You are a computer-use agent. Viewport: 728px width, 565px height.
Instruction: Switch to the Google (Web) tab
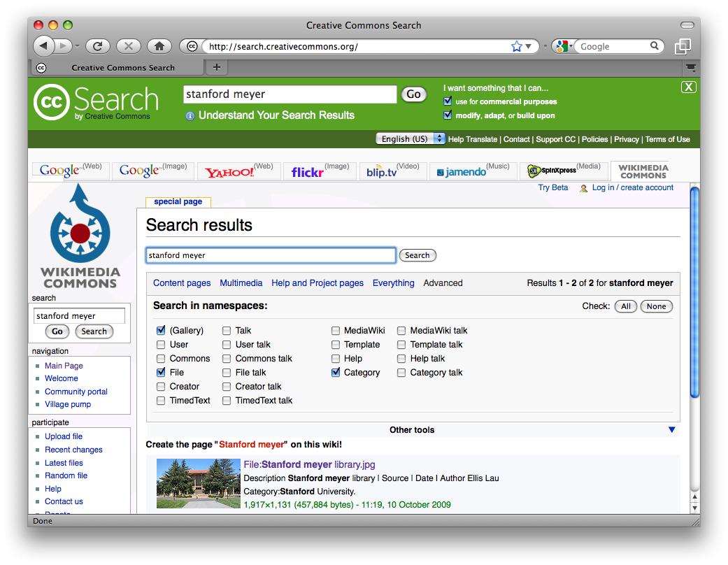coord(71,171)
